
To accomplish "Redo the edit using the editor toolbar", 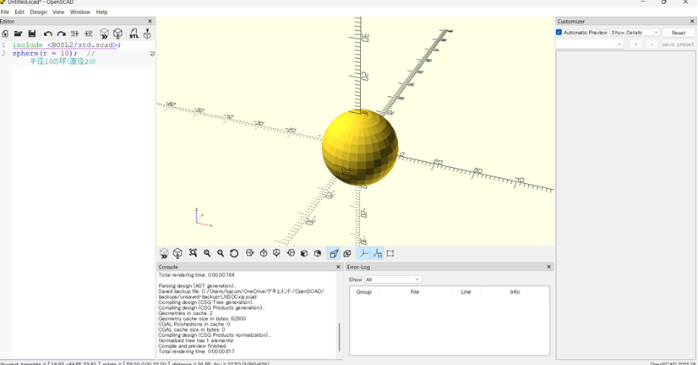I will coord(61,33).
